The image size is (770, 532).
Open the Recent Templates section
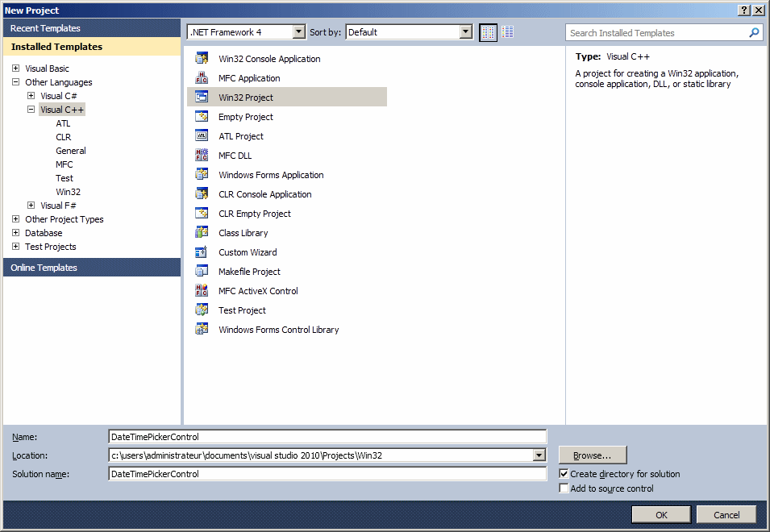92,28
